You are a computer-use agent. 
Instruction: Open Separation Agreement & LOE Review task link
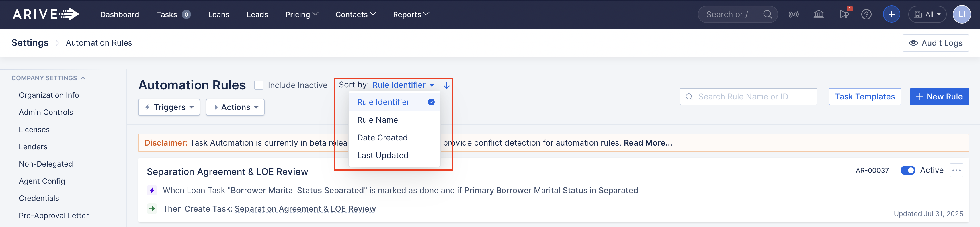305,209
